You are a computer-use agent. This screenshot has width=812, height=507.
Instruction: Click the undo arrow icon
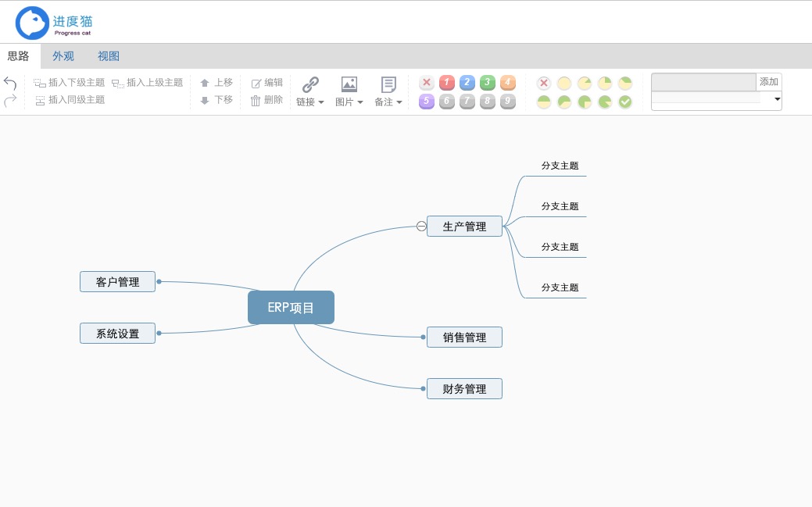coord(10,84)
